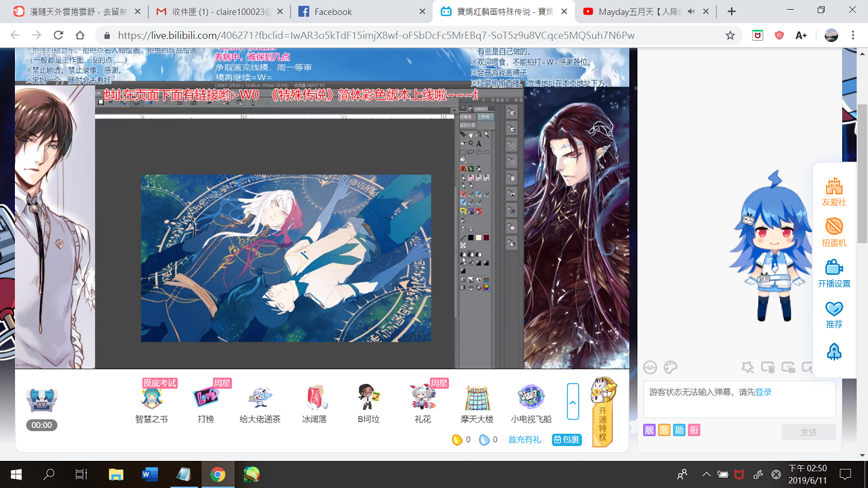Viewport: 868px width, 488px height.
Task: Show hidden system tray icons
Action: click(707, 474)
